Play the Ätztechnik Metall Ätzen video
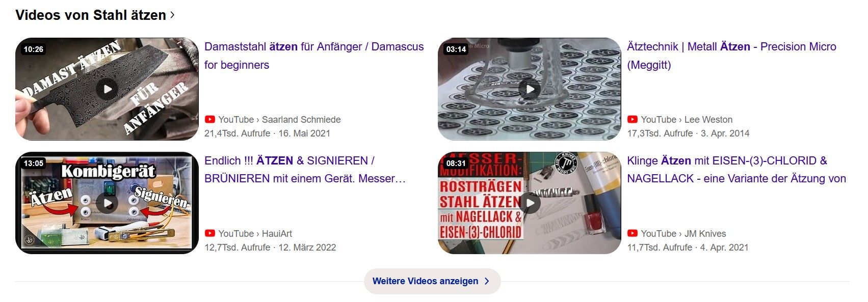 tap(530, 89)
